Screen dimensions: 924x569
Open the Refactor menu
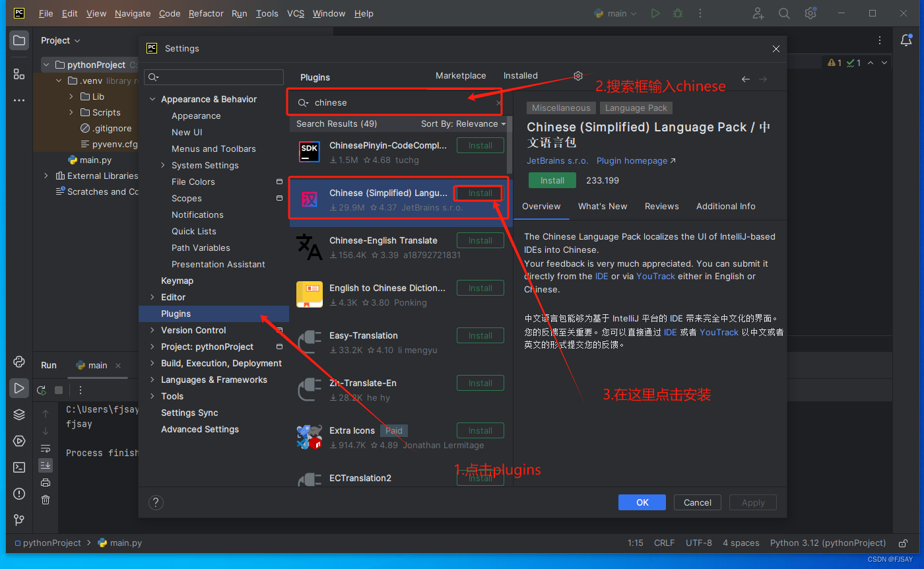(206, 13)
